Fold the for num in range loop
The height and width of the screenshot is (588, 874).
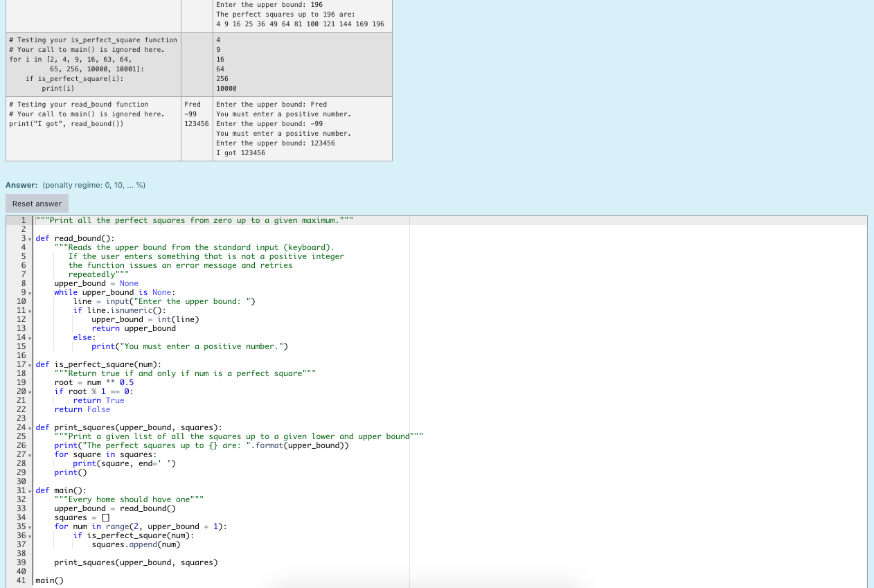point(30,527)
